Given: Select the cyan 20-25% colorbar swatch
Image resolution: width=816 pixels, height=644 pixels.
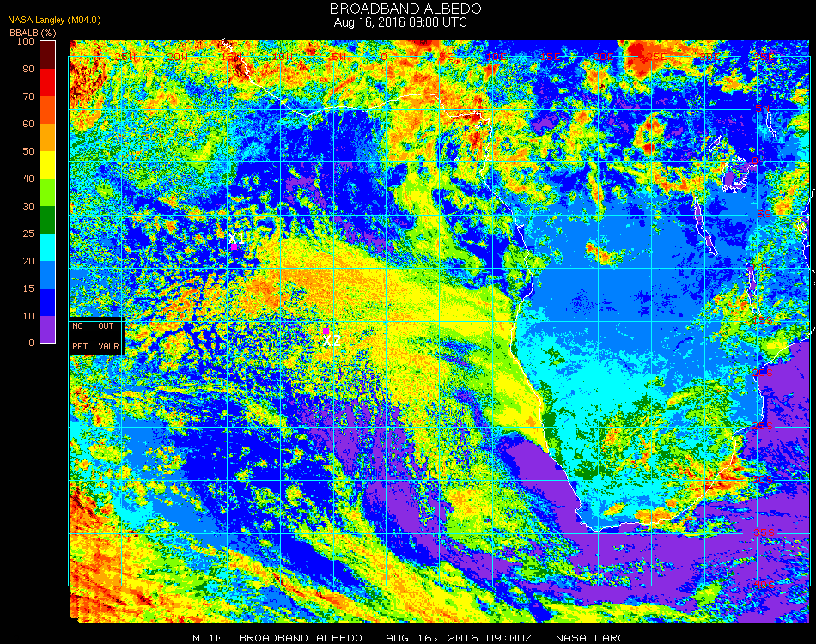Looking at the screenshot, I should (x=47, y=247).
